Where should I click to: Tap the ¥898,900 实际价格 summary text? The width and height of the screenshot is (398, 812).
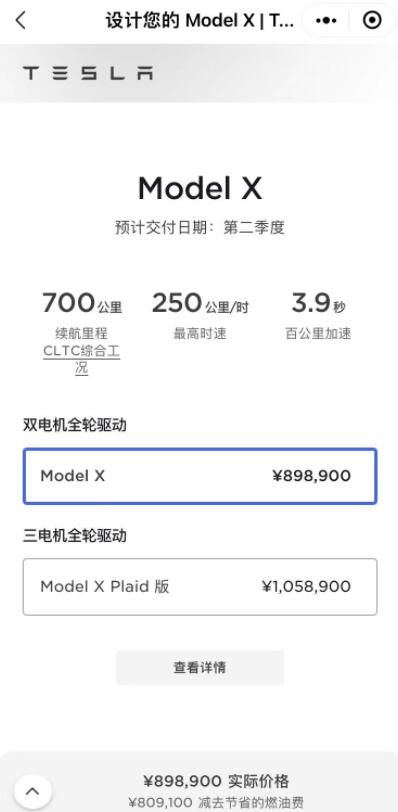pos(216,781)
